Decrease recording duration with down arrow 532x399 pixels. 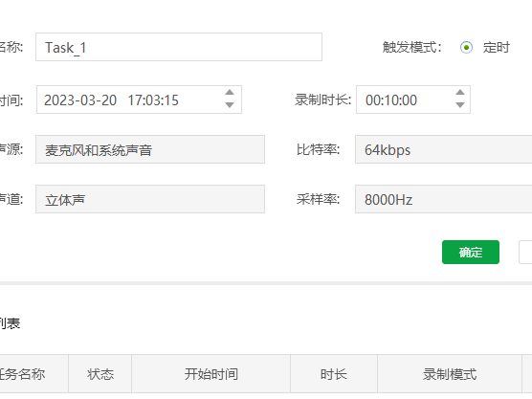460,105
